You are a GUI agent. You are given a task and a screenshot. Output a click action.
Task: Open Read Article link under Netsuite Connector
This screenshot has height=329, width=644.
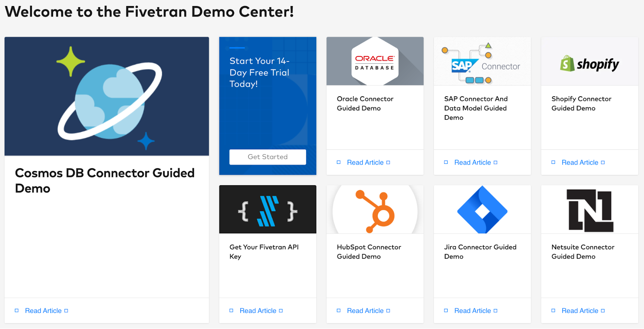(580, 311)
